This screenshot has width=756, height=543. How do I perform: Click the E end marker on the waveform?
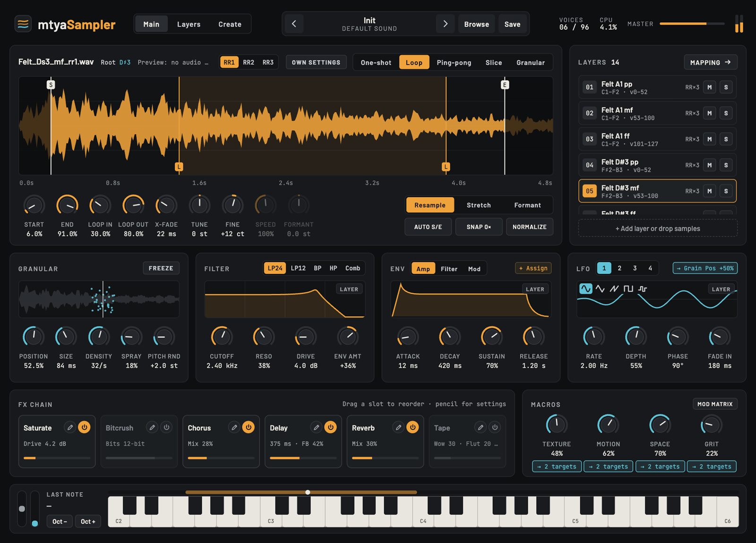coord(505,85)
